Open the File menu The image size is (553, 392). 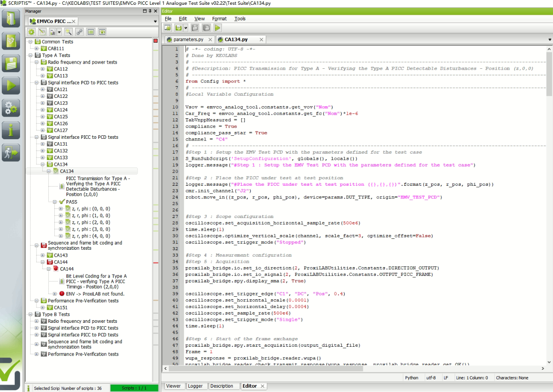(x=168, y=19)
